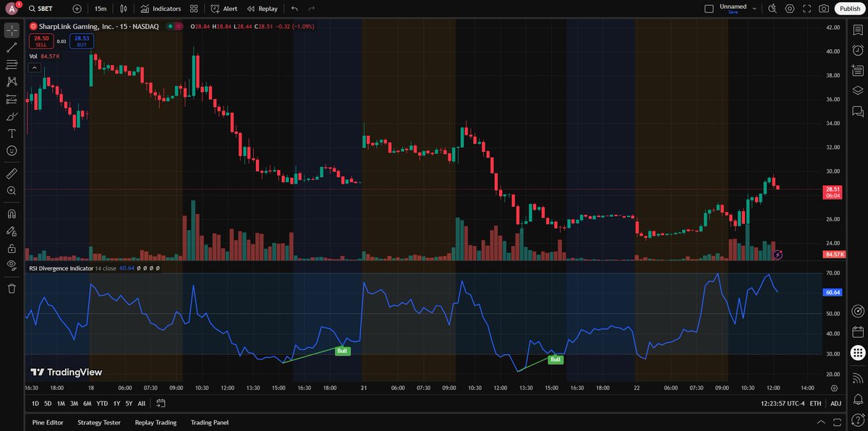Open the Strategy Tester tab
The image size is (868, 431).
coord(99,422)
